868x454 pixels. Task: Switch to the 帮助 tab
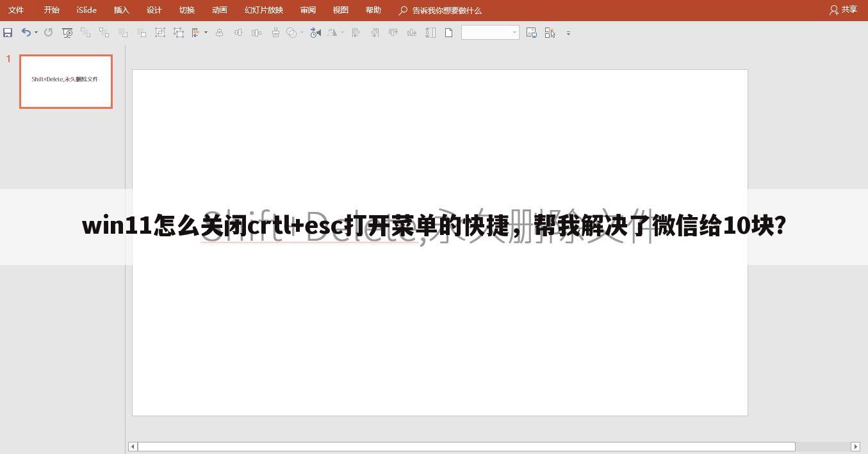tap(373, 10)
